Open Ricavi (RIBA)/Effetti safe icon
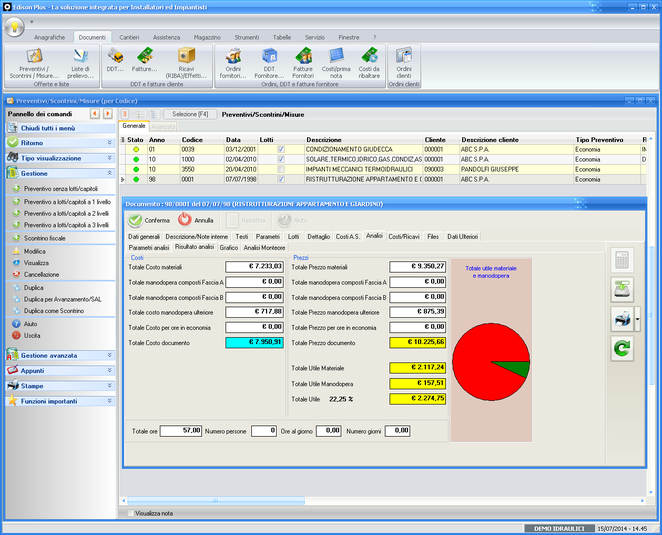 pos(188,56)
